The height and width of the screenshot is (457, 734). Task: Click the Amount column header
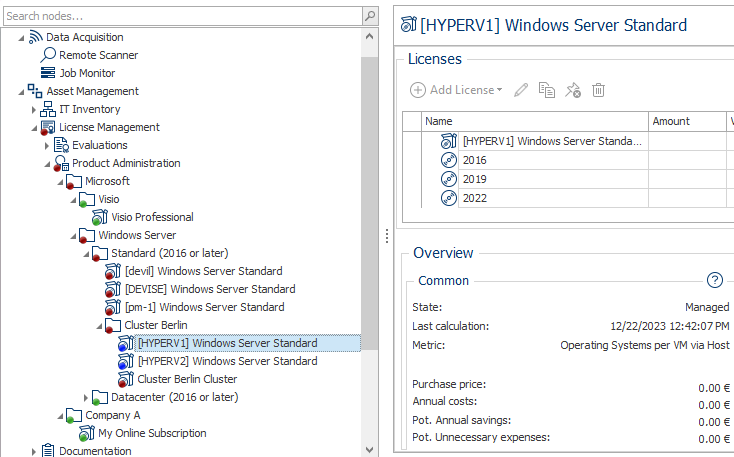(687, 121)
